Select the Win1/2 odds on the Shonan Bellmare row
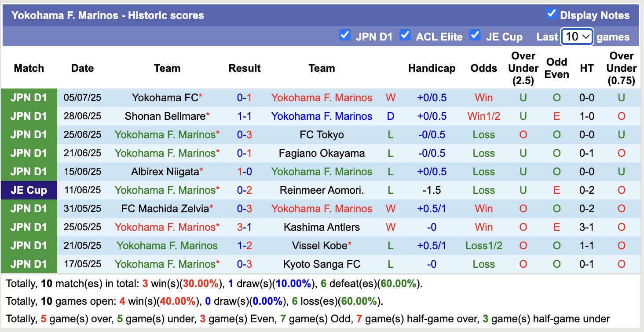Screen dimensions: 644x332 (x=483, y=116)
